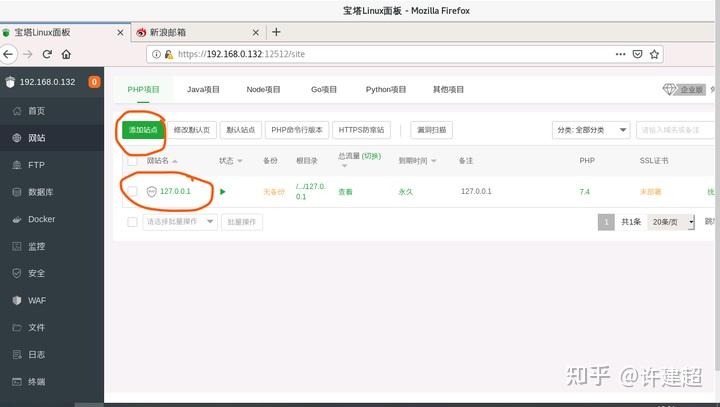Click page number 1 in pagination
Screen dimensions: 720x407
(x=606, y=222)
